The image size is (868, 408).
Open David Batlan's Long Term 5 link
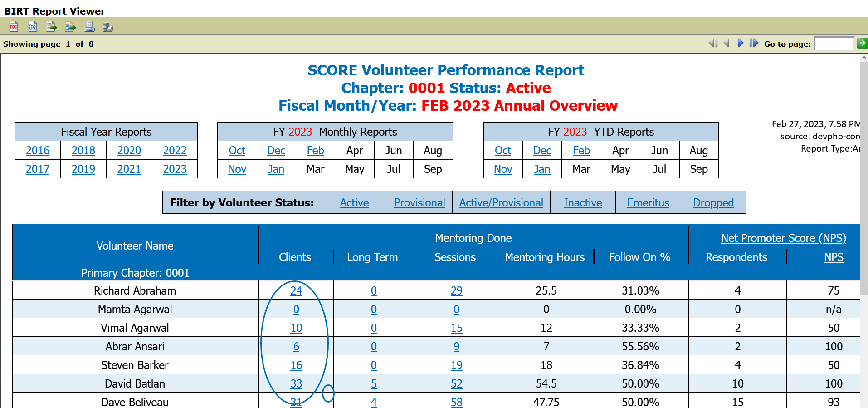pos(374,383)
